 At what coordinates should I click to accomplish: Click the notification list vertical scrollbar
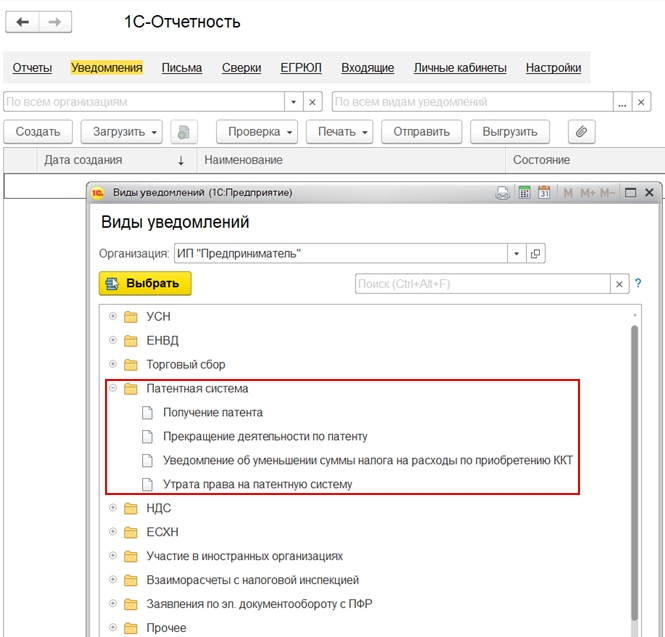[634, 473]
